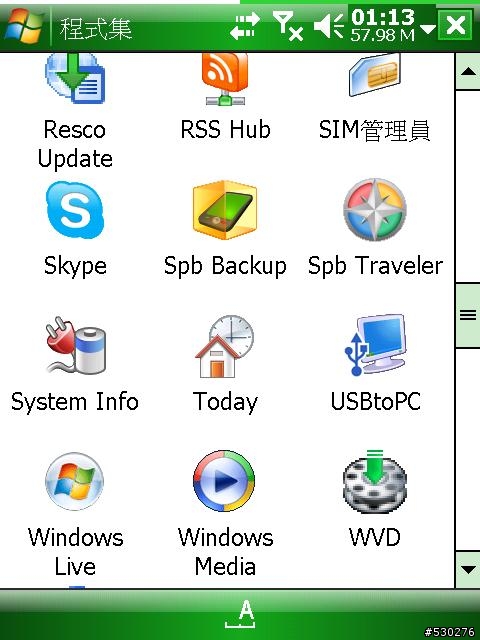Viewport: 480px width, 640px height.
Task: Open USBtoPC
Action: 375,344
